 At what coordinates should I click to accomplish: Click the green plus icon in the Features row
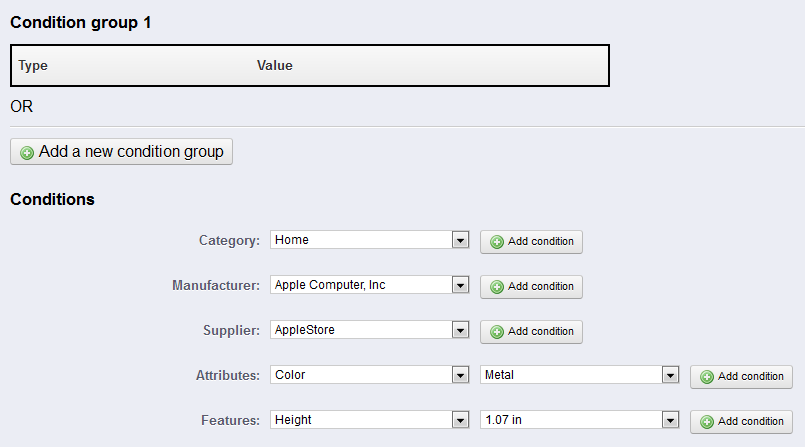pyautogui.click(x=706, y=422)
